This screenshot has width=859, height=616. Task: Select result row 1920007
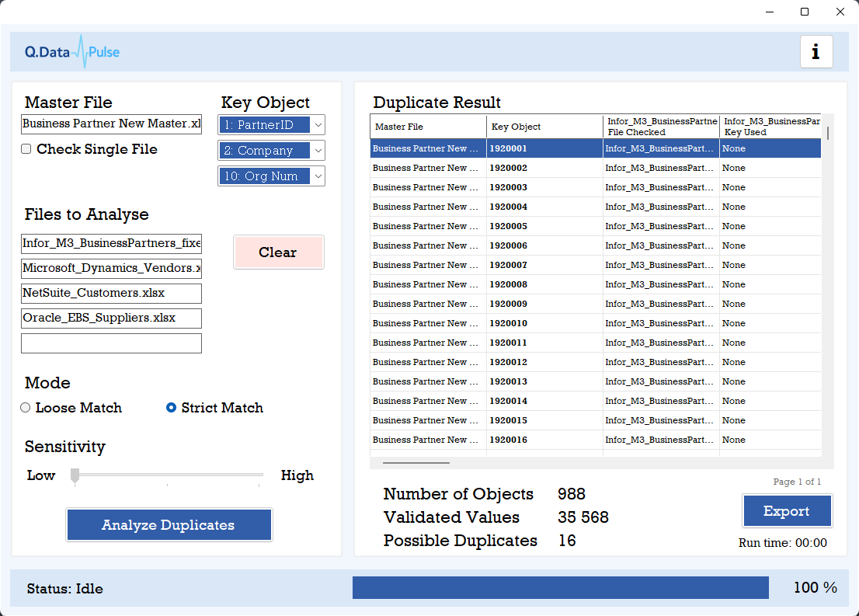point(596,265)
